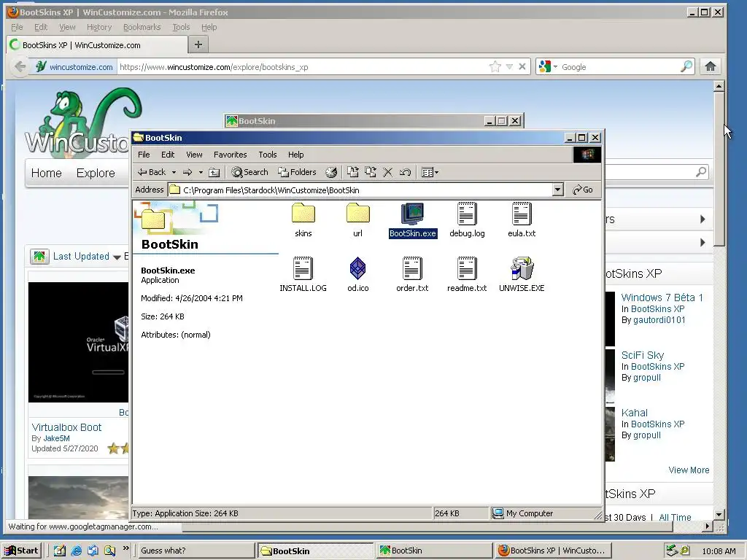
Task: Open Edit menu in BootSkin explorer window
Action: pos(168,155)
